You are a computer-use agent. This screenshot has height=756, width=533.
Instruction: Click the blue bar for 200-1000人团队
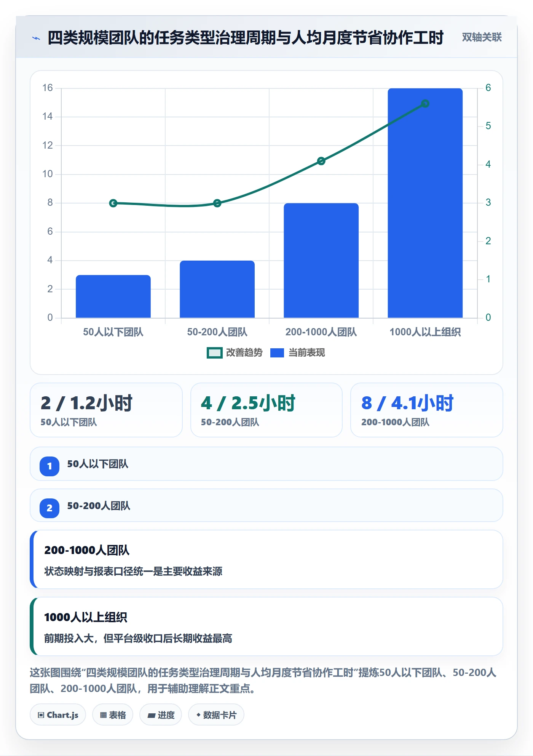click(321, 261)
